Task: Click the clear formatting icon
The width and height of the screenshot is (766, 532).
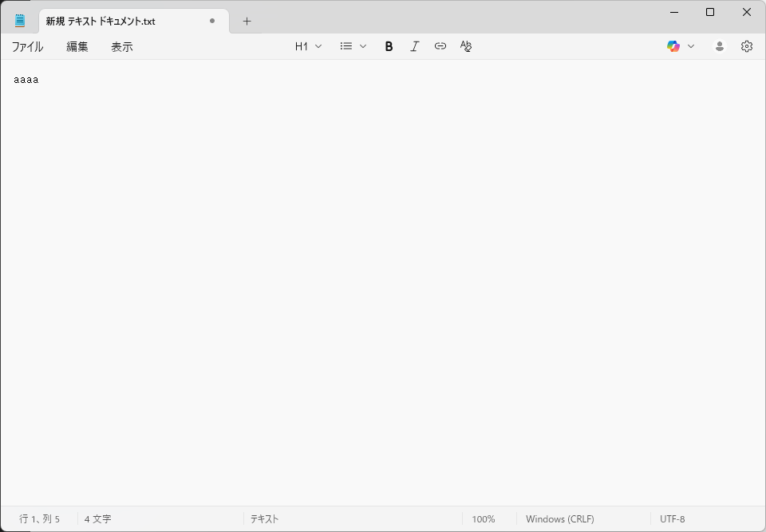Action: point(466,46)
